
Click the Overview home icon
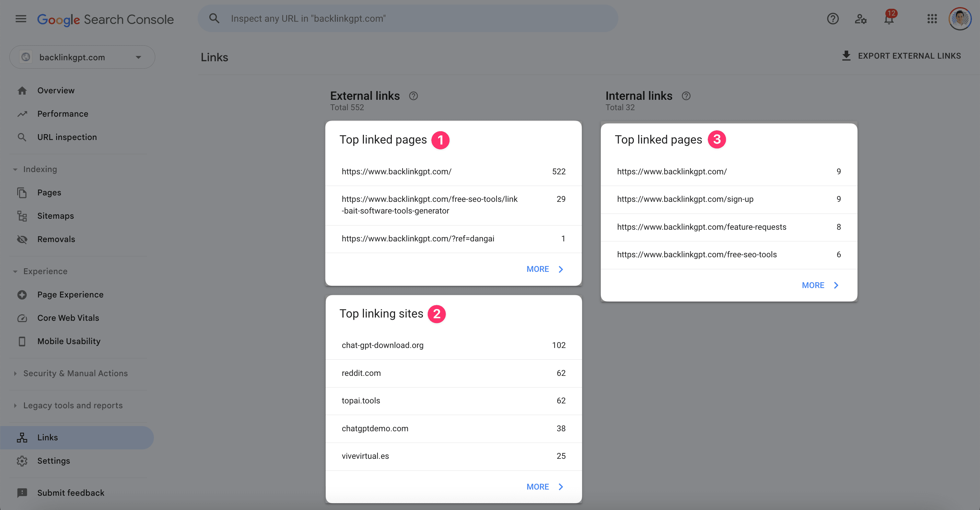[x=22, y=90]
